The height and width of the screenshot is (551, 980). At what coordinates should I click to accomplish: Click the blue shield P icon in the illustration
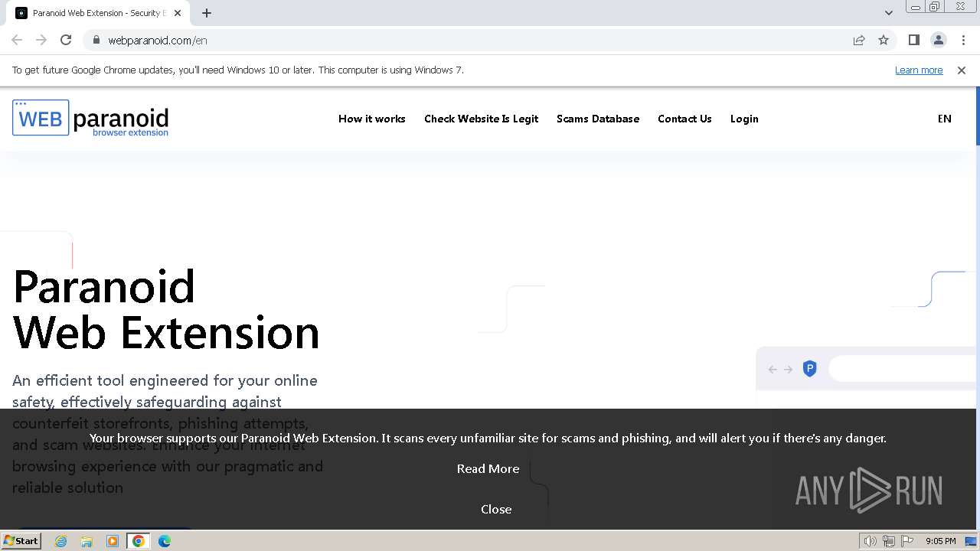click(809, 369)
